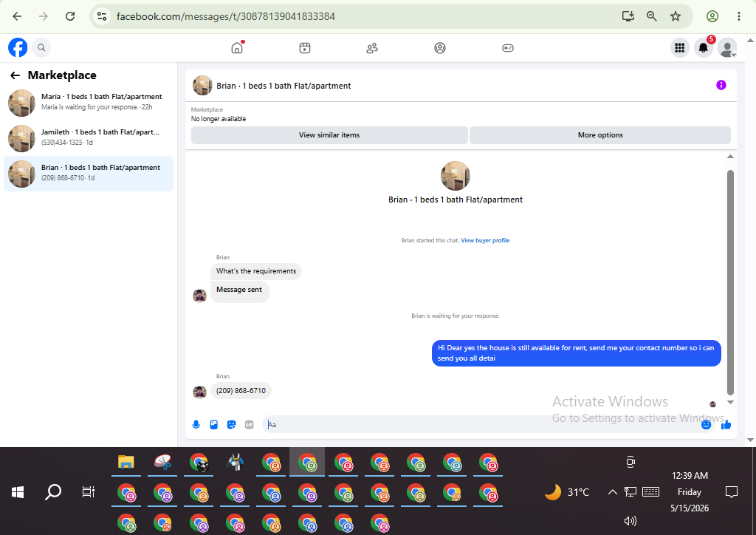Choose a sticker icon in composer
The image size is (756, 535).
click(x=231, y=424)
